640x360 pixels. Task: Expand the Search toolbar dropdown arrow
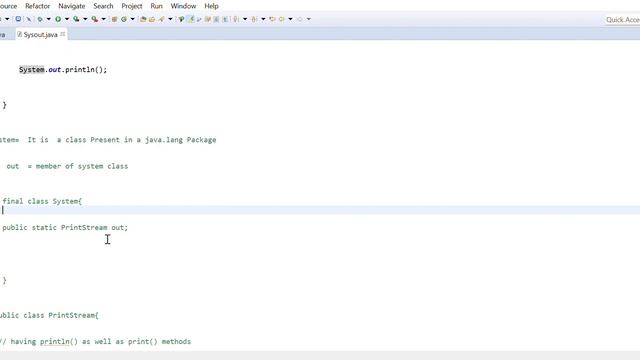(170, 19)
